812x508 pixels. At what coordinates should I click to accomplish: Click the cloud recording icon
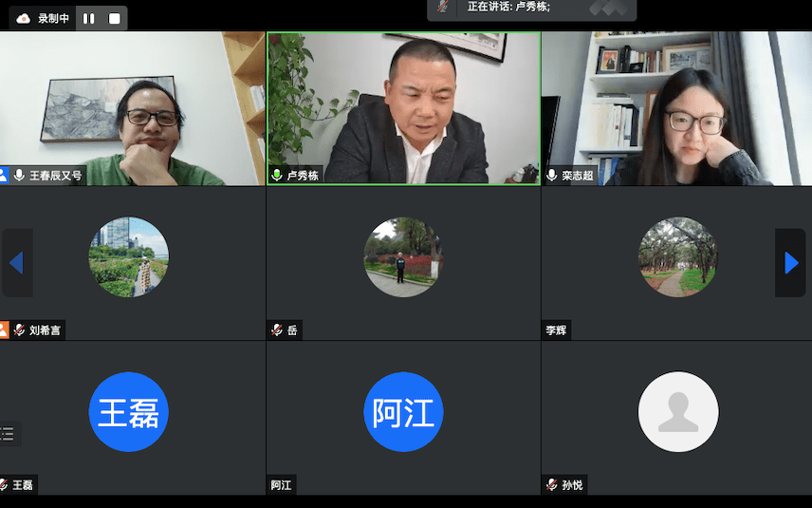(24, 19)
